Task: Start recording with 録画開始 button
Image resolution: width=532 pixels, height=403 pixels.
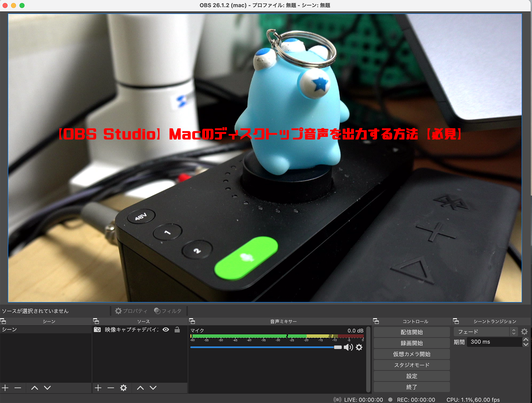Action: click(412, 343)
